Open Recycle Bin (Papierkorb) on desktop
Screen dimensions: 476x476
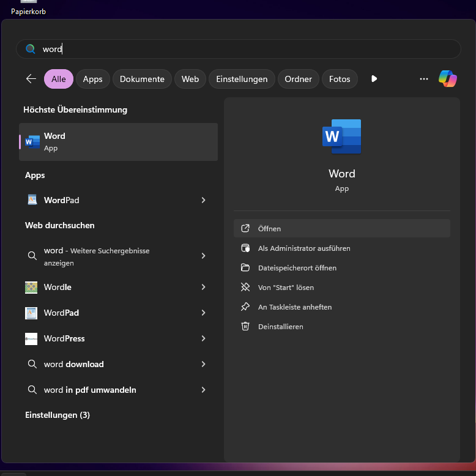28,7
